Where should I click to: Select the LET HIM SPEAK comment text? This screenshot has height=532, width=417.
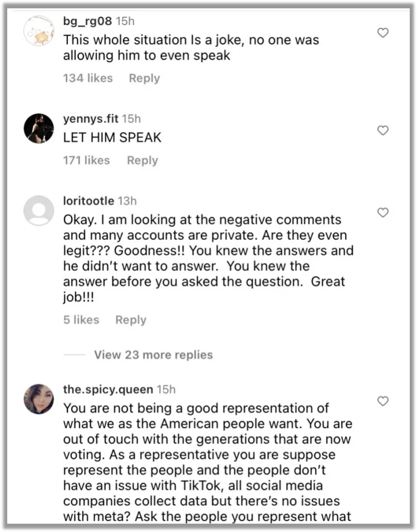point(112,137)
